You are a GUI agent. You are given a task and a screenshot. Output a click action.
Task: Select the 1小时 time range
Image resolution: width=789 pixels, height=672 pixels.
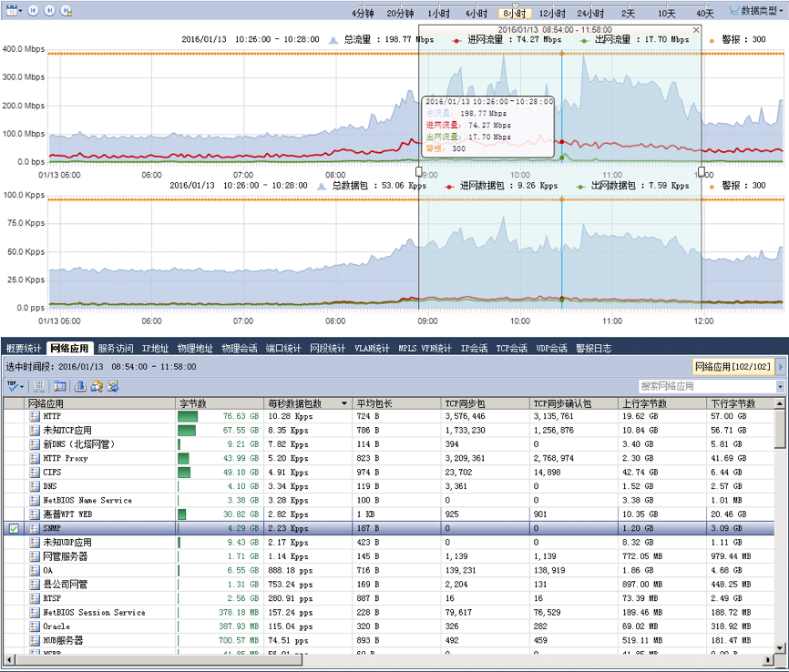(438, 14)
